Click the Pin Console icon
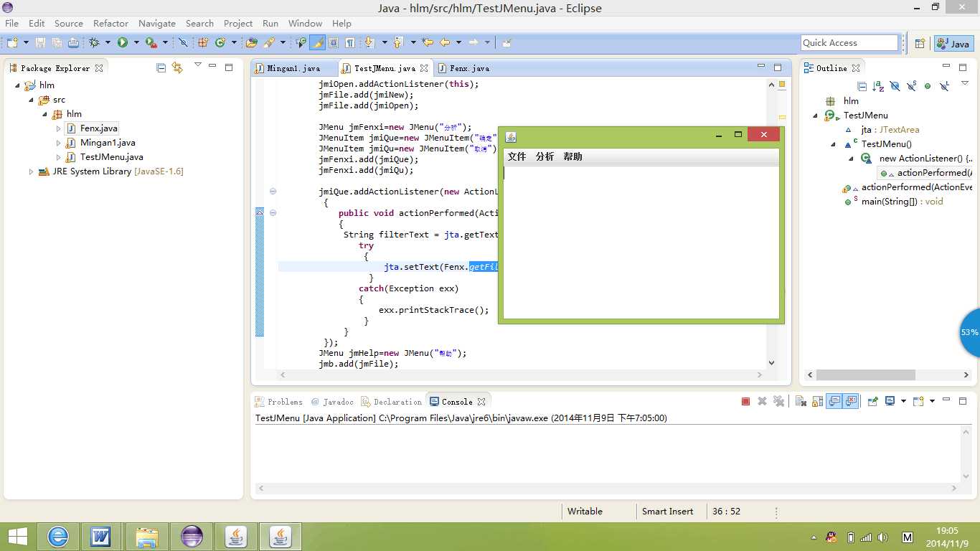 pyautogui.click(x=873, y=402)
